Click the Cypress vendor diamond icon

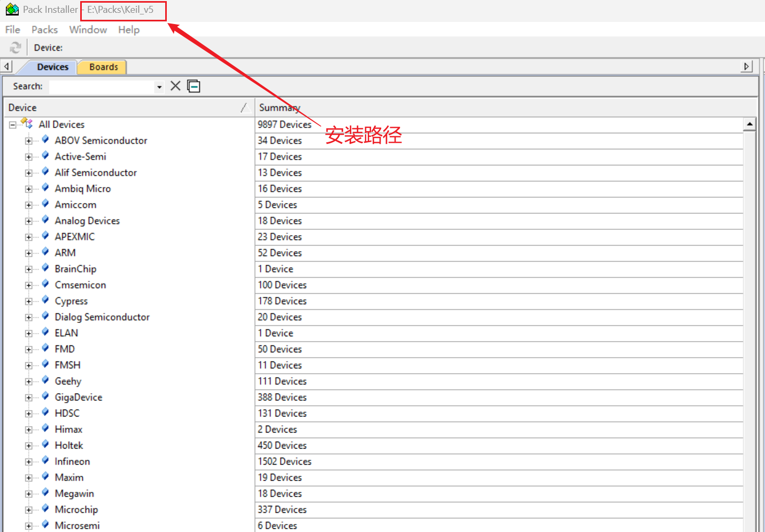[x=45, y=300]
